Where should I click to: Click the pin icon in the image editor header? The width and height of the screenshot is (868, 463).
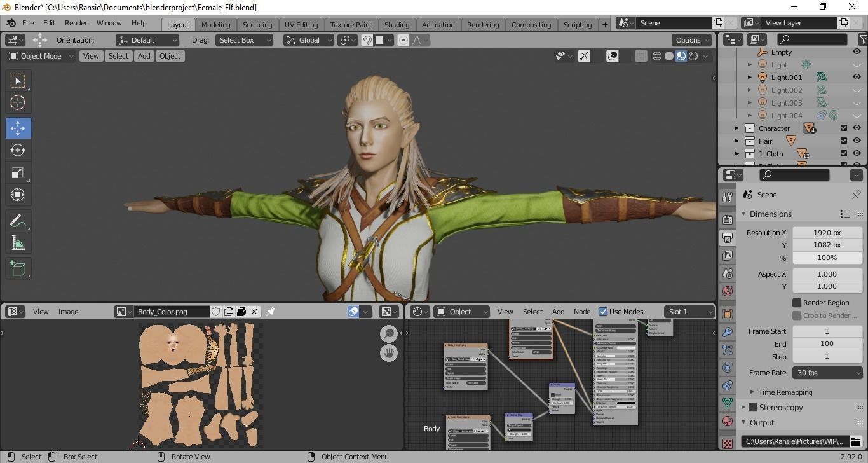[271, 312]
